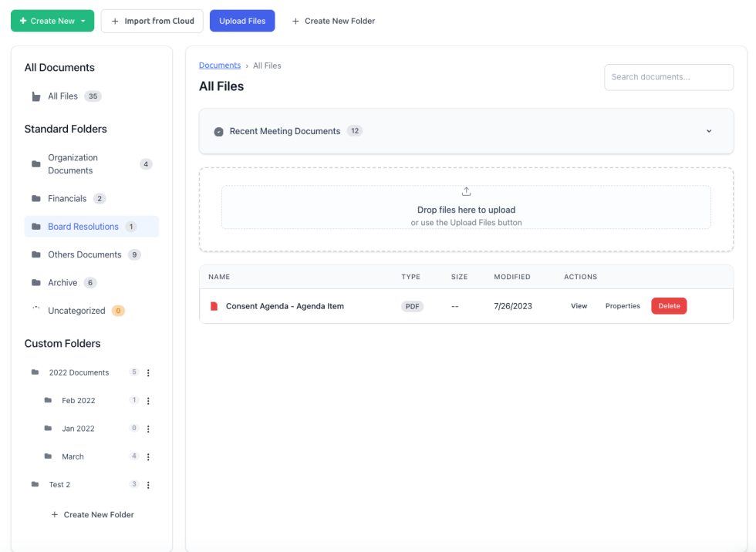The height and width of the screenshot is (552, 756).
Task: Click the Financials folder icon
Action: (x=36, y=198)
